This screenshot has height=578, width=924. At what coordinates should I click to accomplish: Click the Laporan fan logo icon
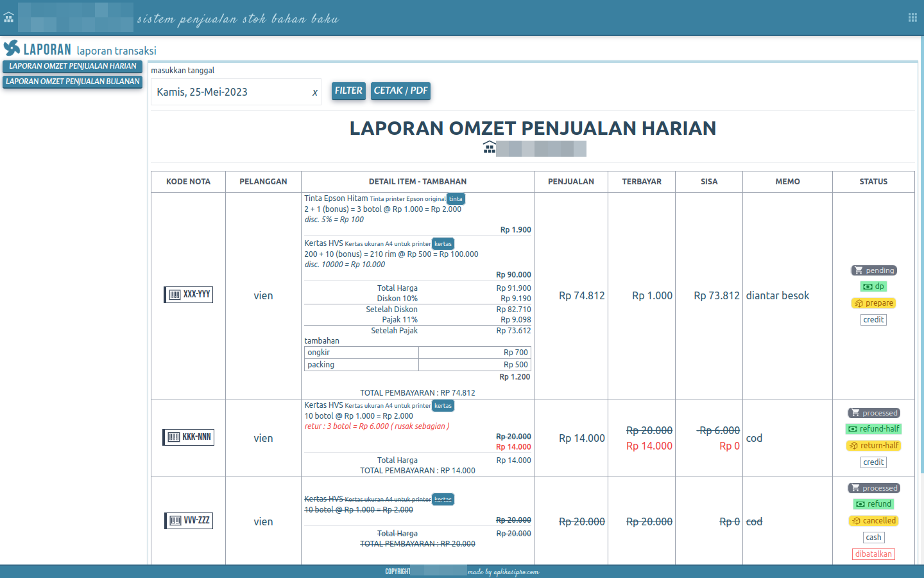point(12,48)
